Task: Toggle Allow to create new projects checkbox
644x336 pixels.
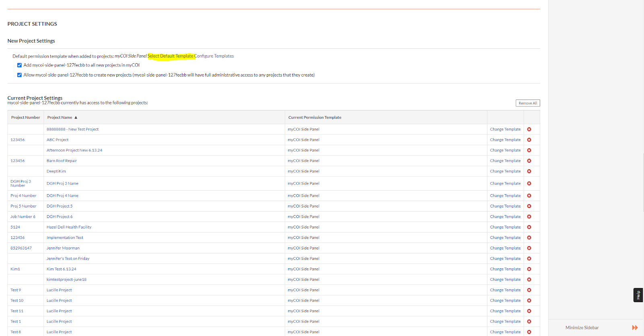Action: click(x=19, y=75)
